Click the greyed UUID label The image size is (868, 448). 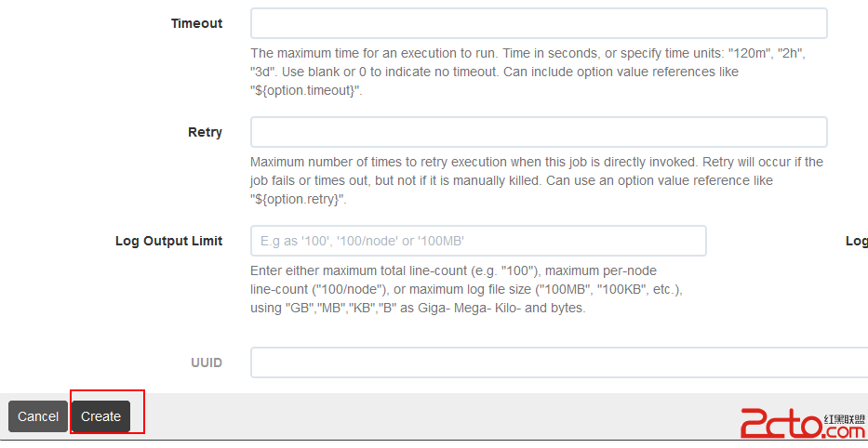[207, 362]
